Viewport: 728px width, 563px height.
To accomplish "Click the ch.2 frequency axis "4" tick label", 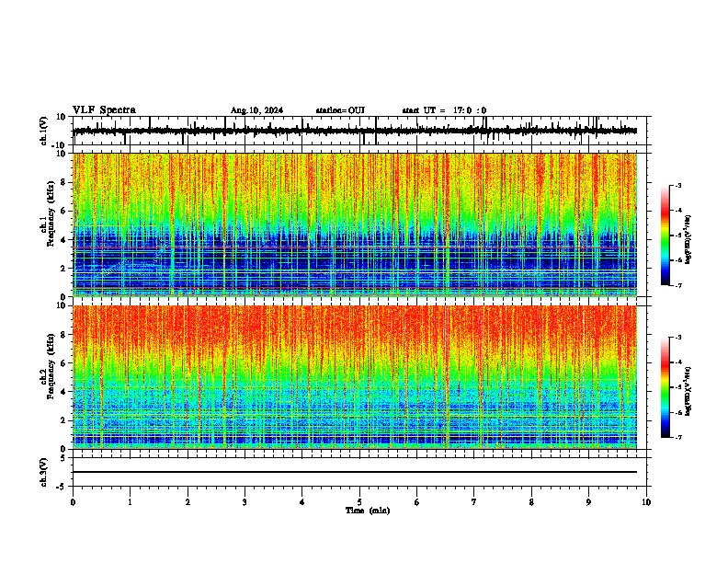I will coord(65,392).
